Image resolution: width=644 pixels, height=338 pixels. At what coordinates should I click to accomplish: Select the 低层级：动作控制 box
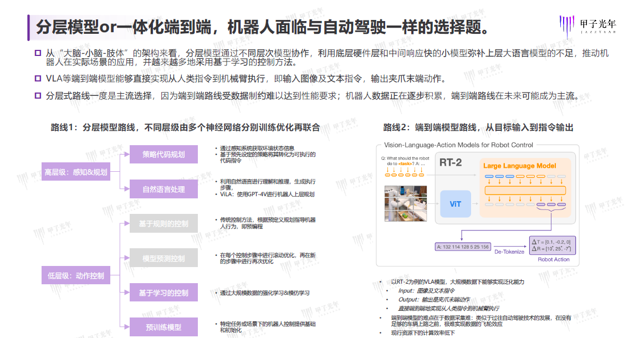point(76,275)
